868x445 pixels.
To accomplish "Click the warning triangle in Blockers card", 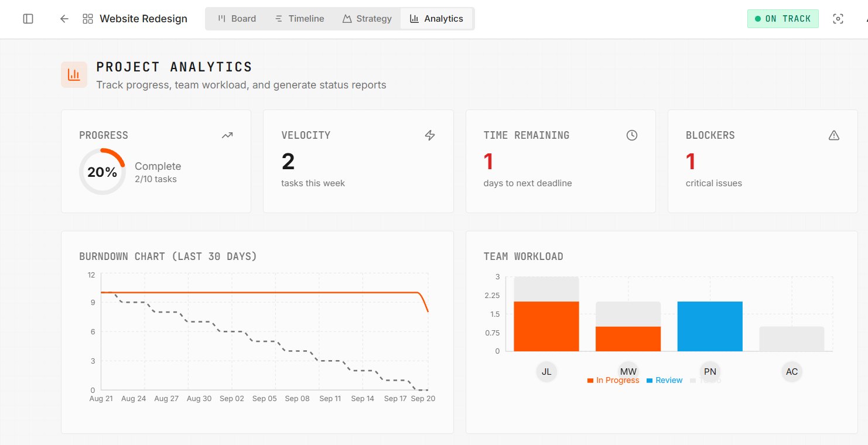I will (x=834, y=135).
